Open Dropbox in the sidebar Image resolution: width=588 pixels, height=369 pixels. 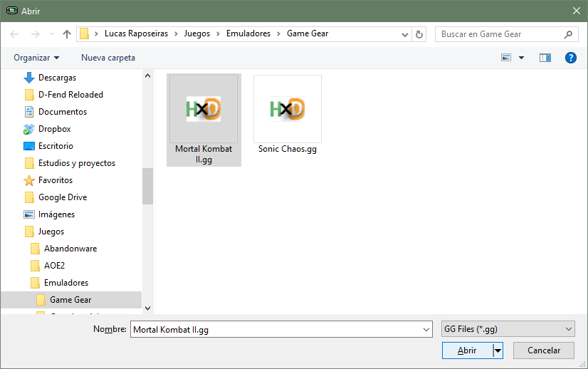55,129
